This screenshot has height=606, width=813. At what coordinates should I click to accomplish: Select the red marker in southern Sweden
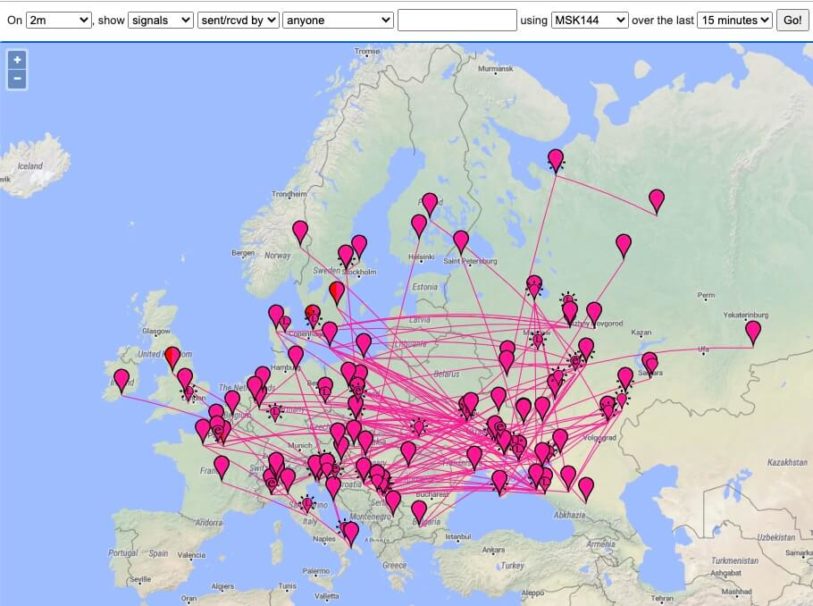pos(337,291)
